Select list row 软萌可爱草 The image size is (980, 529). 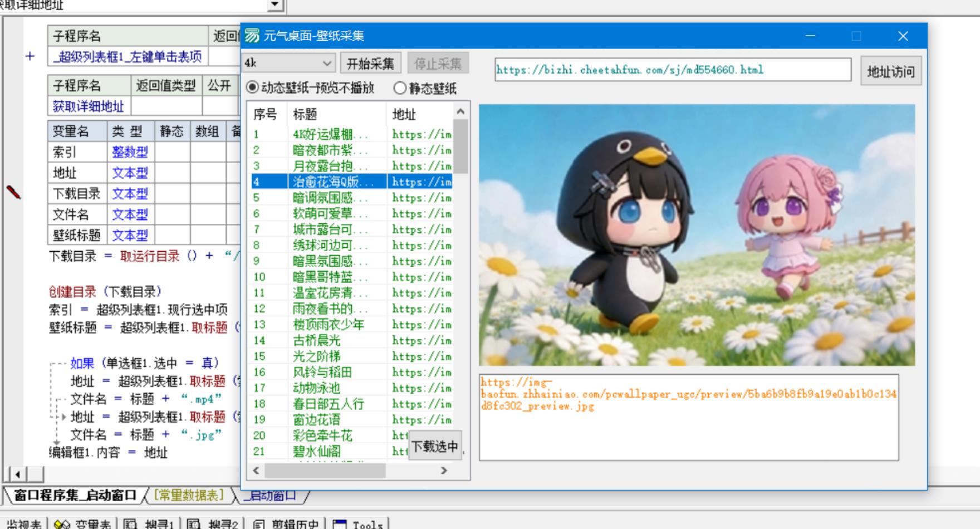pos(352,213)
